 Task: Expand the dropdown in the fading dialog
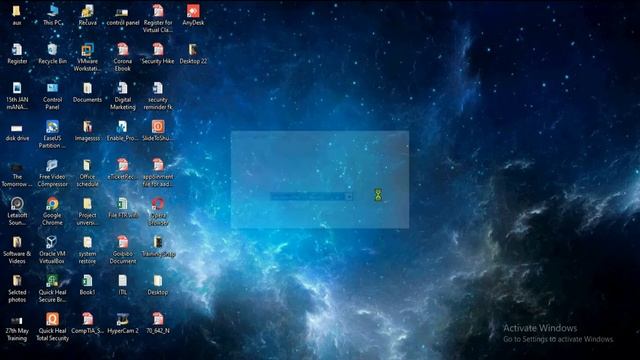point(349,197)
